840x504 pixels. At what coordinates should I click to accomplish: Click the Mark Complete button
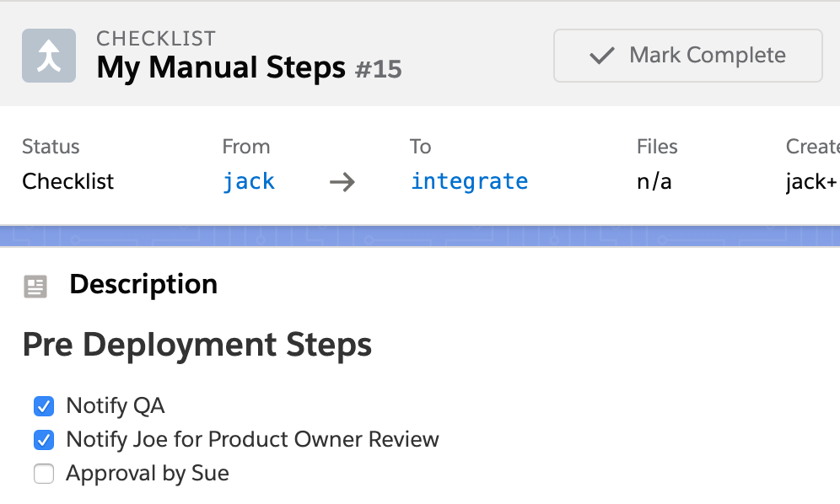click(687, 56)
